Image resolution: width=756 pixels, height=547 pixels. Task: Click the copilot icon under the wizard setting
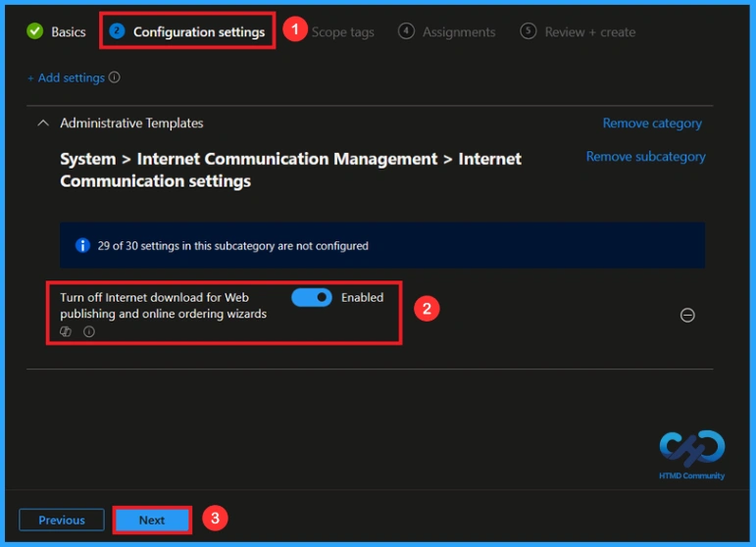coord(66,331)
